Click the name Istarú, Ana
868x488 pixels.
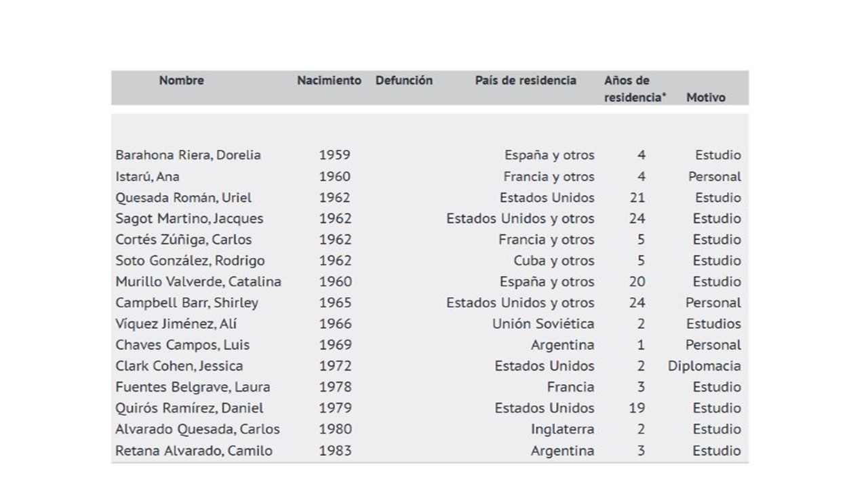[147, 176]
